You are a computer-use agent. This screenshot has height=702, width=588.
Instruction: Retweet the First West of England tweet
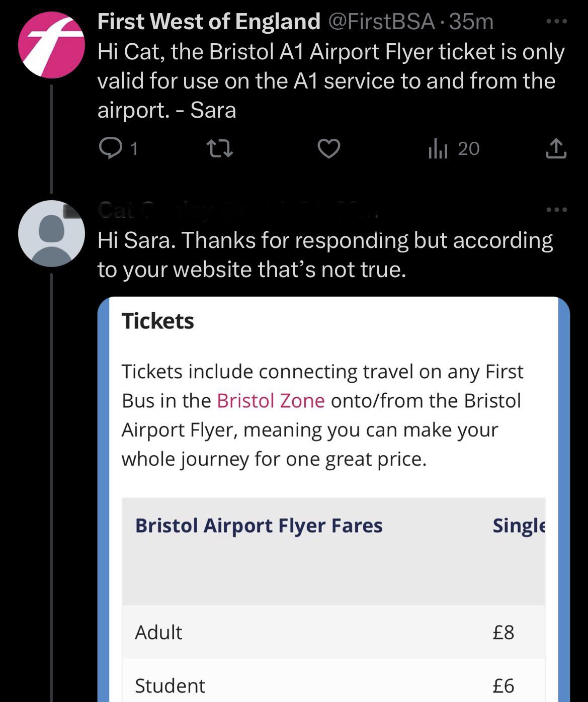220,148
